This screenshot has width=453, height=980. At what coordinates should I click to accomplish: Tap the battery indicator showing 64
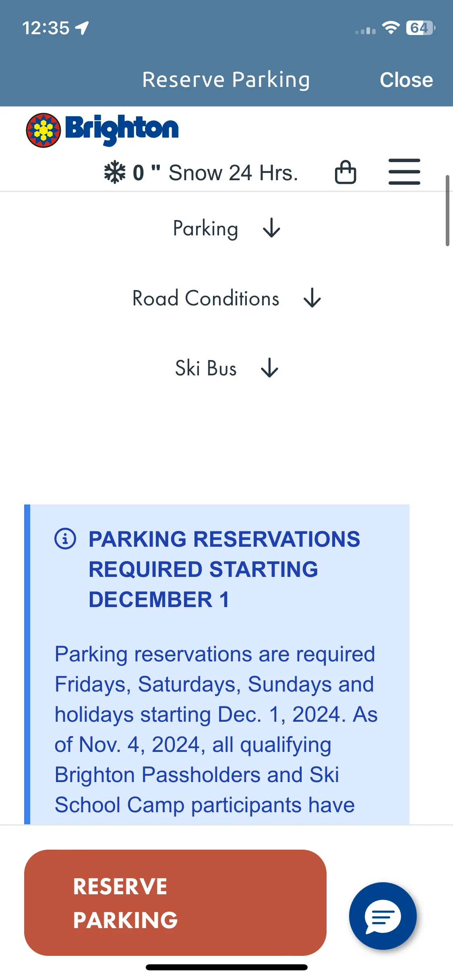pyautogui.click(x=421, y=28)
